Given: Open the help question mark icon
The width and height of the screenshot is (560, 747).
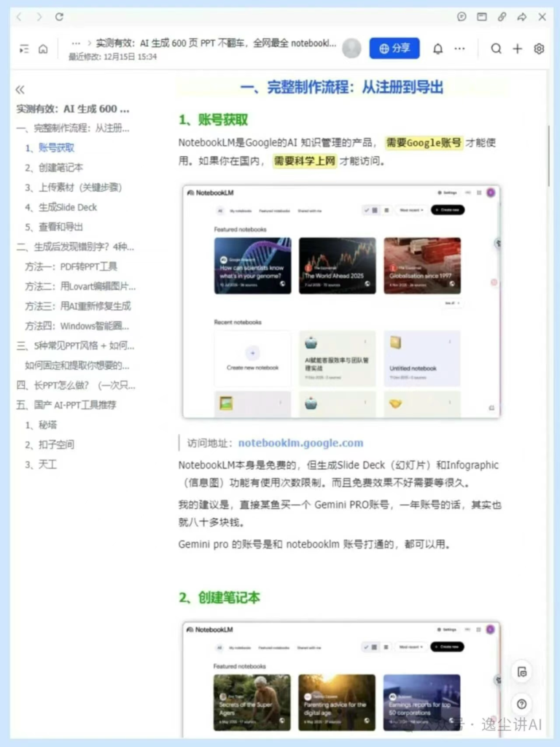Looking at the screenshot, I should point(522,704).
